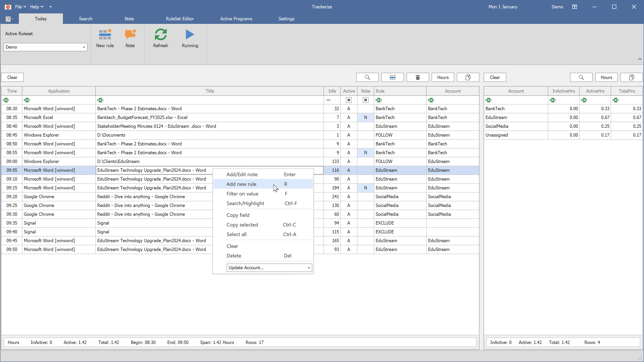Select the D:\Clients\EduStream title cell
This screenshot has height=362, width=644.
pyautogui.click(x=209, y=161)
